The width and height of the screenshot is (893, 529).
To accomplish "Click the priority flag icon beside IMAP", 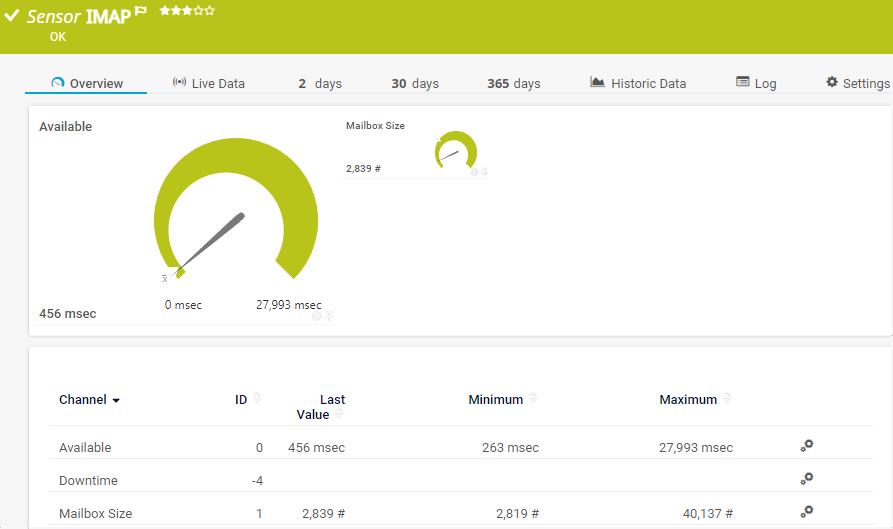I will [141, 12].
